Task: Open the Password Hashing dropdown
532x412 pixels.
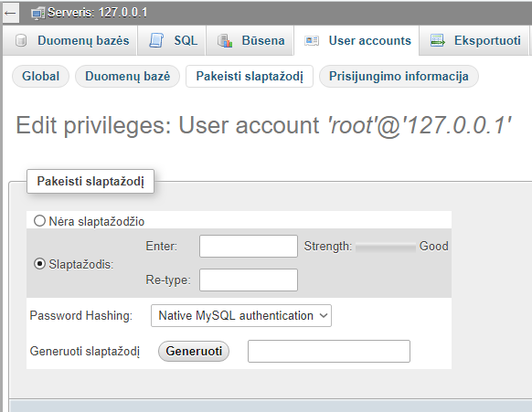Action: pyautogui.click(x=241, y=316)
